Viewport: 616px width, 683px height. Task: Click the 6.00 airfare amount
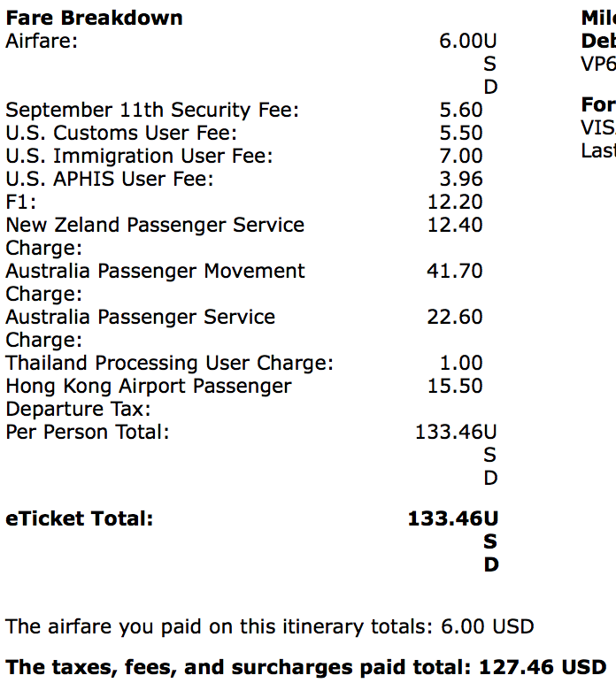pos(461,41)
